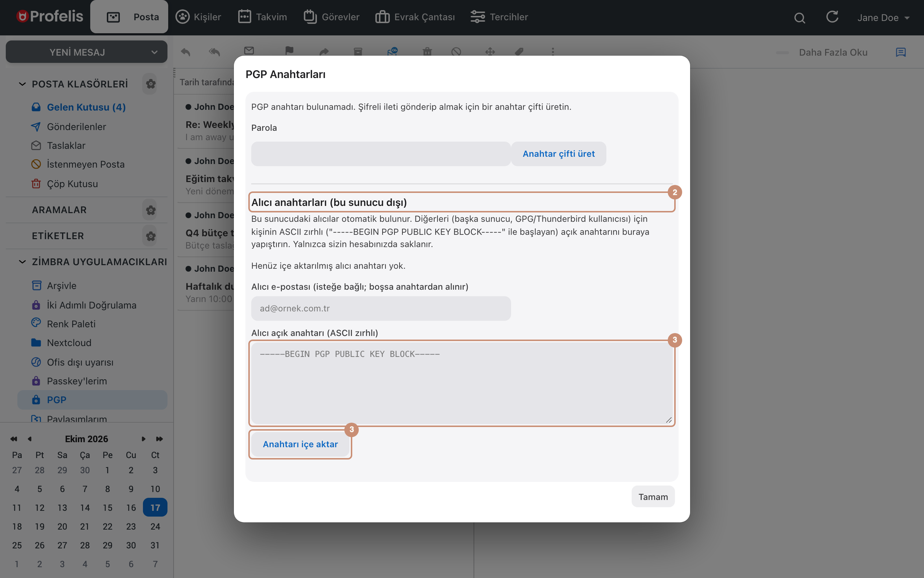This screenshot has width=924, height=578.
Task: Open the Evrak Çantası tab
Action: pyautogui.click(x=415, y=17)
